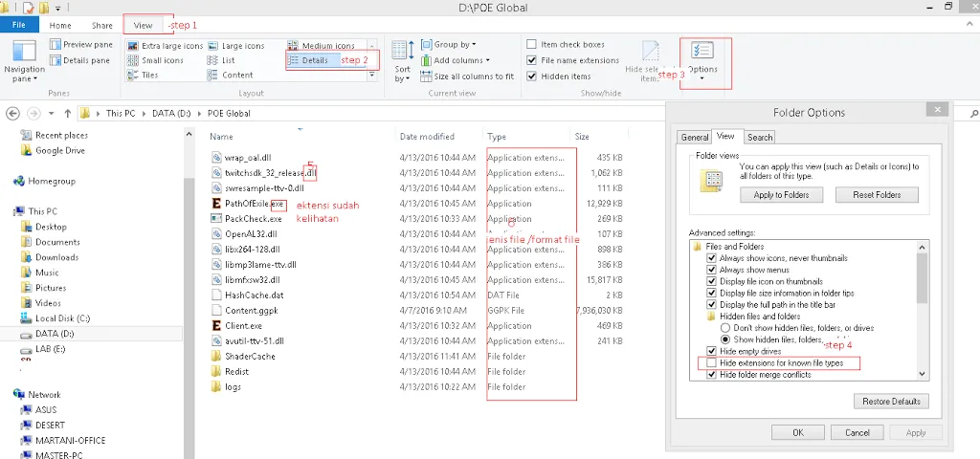Select Medium icons layout
This screenshot has height=459, width=980.
[x=321, y=46]
